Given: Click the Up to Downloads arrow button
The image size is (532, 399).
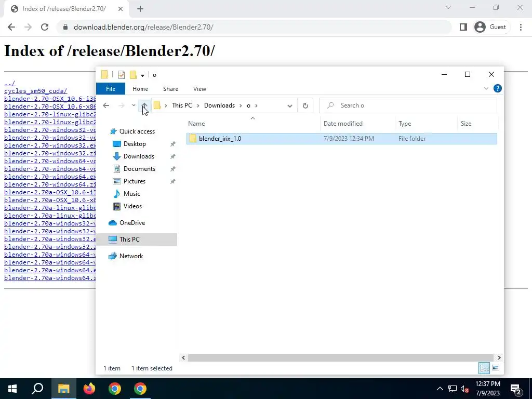Looking at the screenshot, I should point(144,105).
